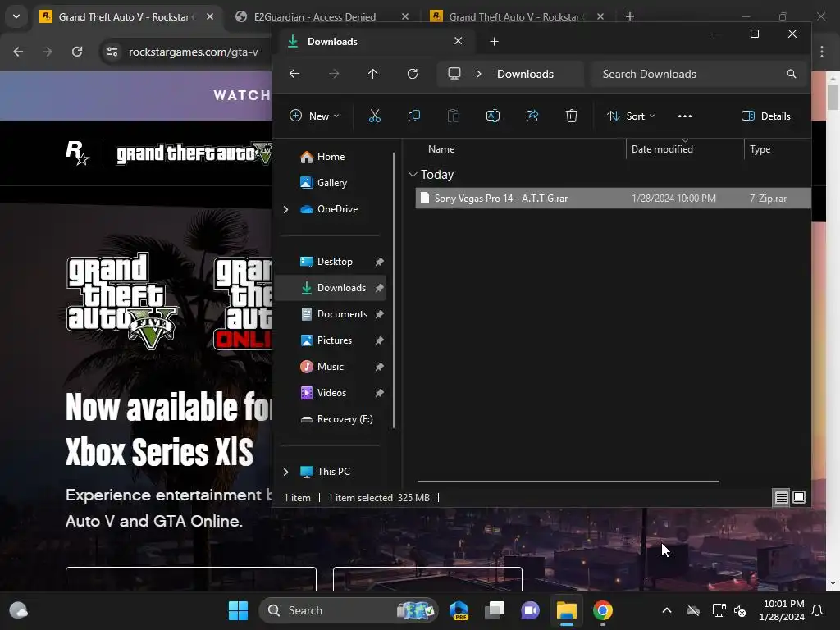Click the horizontal scrollbar in the file list

pyautogui.click(x=568, y=482)
